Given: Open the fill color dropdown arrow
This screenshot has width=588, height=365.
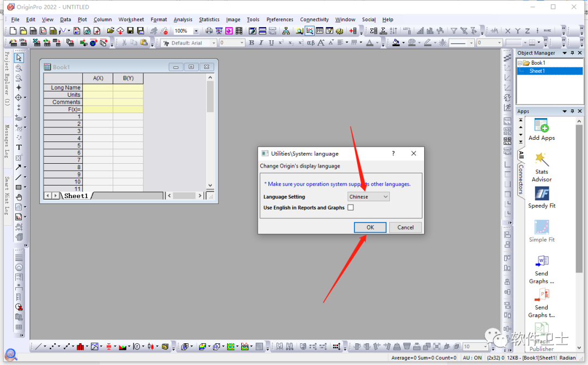Looking at the screenshot, I should [403, 43].
